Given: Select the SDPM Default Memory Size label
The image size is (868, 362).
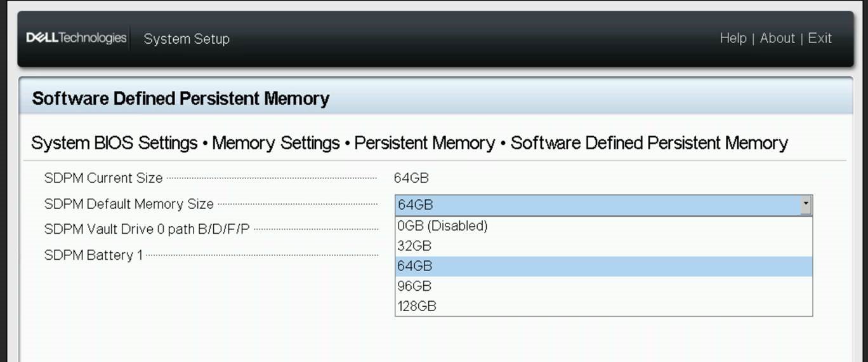Looking at the screenshot, I should point(129,204).
